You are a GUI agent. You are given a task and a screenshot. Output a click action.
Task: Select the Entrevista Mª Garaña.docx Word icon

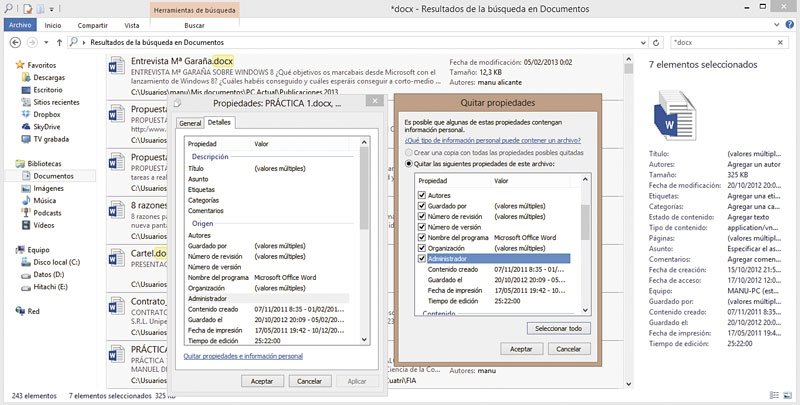coord(117,65)
